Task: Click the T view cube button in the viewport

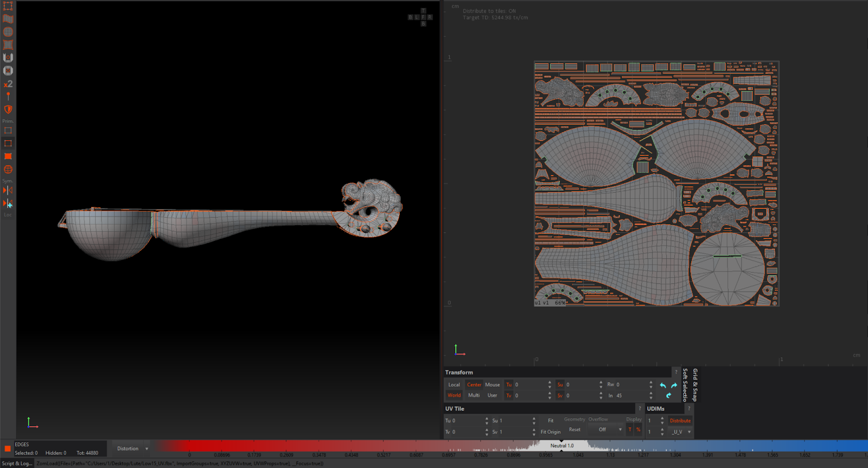Action: coord(423,11)
